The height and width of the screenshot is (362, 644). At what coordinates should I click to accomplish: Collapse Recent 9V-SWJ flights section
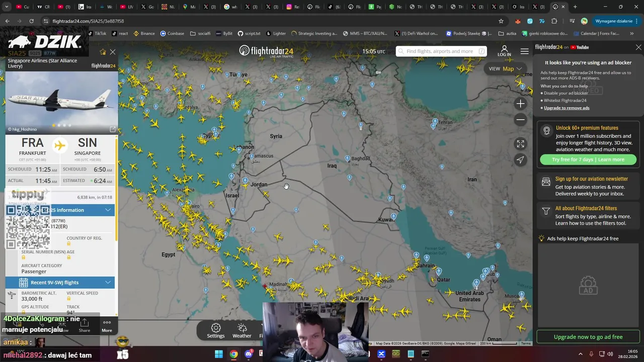point(108,283)
